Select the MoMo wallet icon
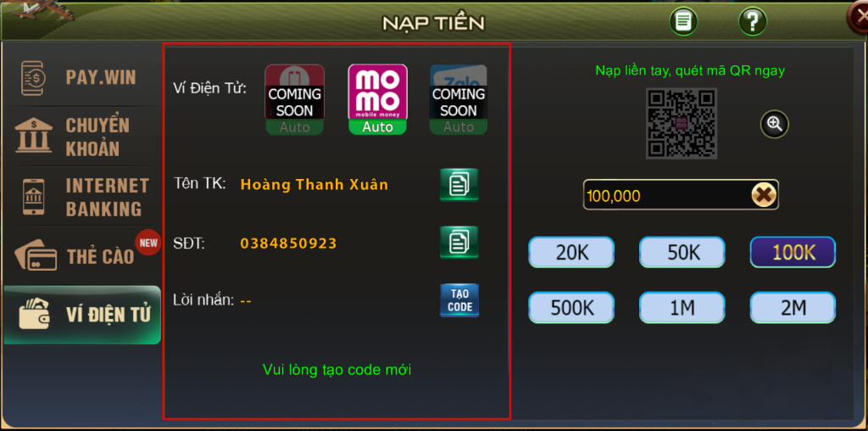868x431 pixels. point(377,100)
